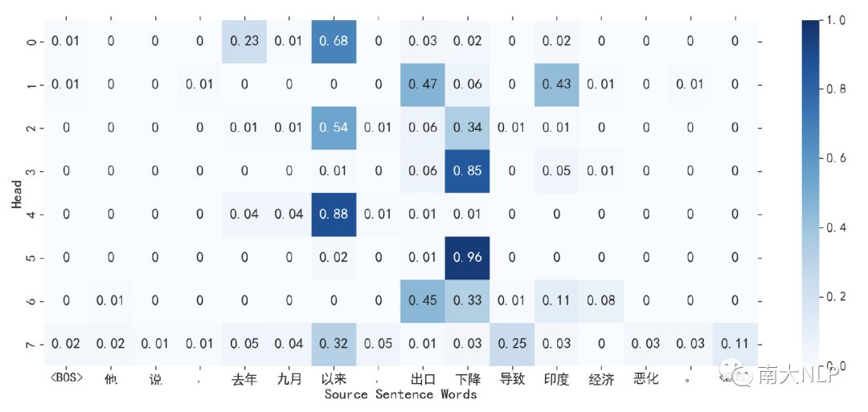868x412 pixels.
Task: Click the Head y-axis title
Action: tap(17, 193)
